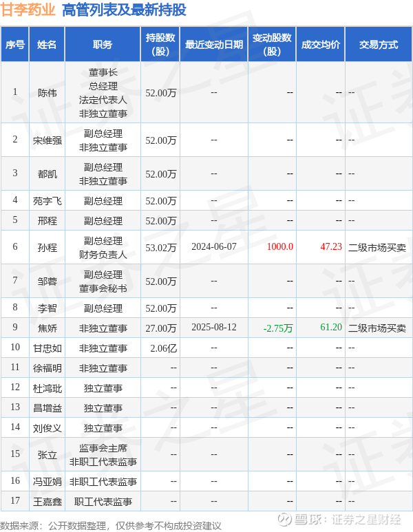This screenshot has height=532, width=413.
Task: Click 监事会主席 in 张立's position cell
Action: [x=103, y=448]
